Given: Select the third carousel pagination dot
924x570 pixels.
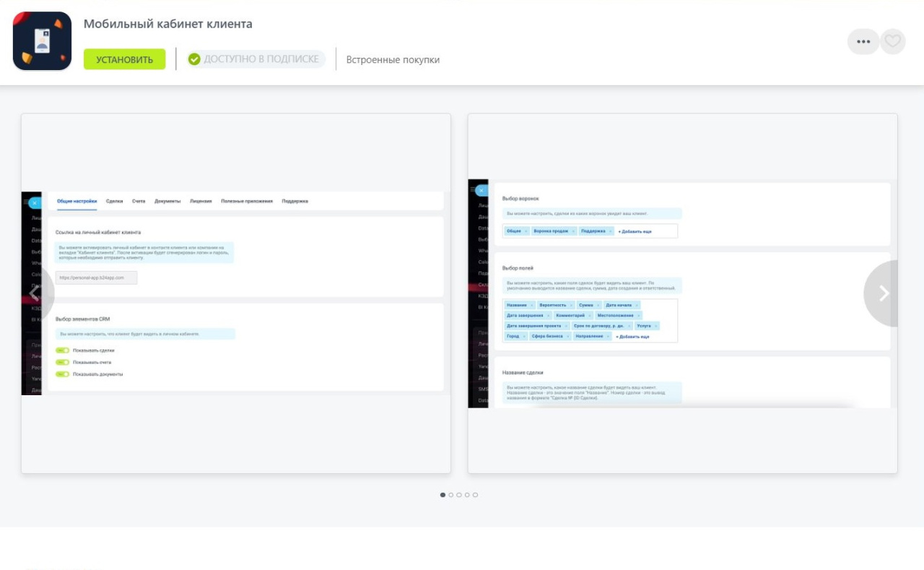Looking at the screenshot, I should 459,495.
